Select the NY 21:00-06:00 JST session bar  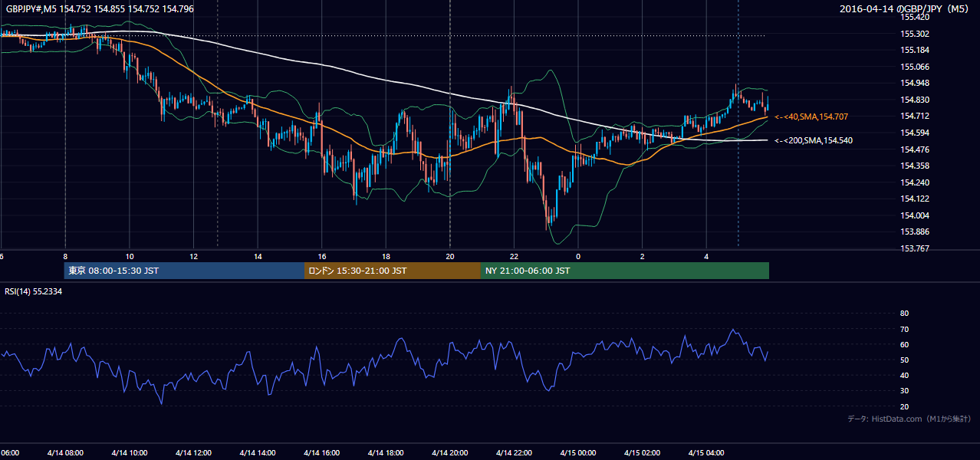(x=625, y=271)
